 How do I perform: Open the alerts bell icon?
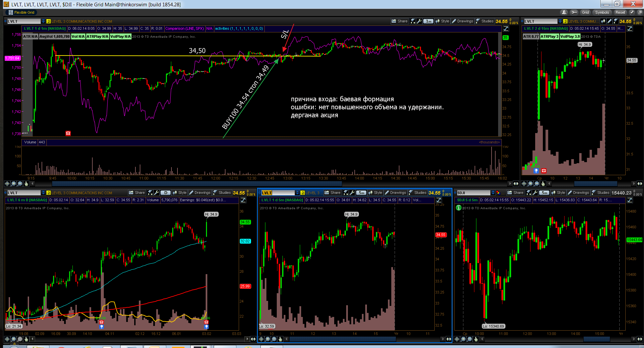click(x=564, y=12)
